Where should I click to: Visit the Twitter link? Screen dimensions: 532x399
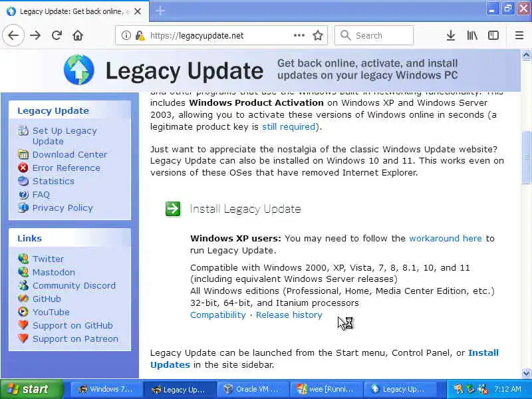pyautogui.click(x=48, y=259)
